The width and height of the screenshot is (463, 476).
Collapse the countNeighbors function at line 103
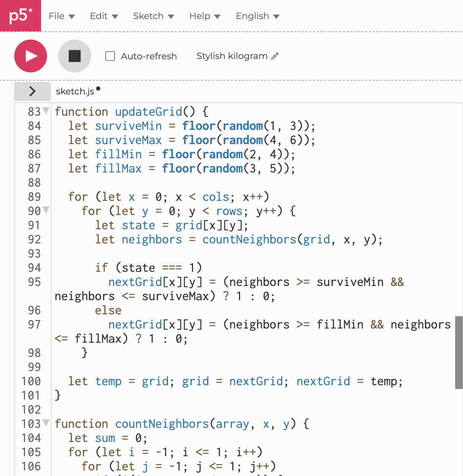click(x=46, y=423)
